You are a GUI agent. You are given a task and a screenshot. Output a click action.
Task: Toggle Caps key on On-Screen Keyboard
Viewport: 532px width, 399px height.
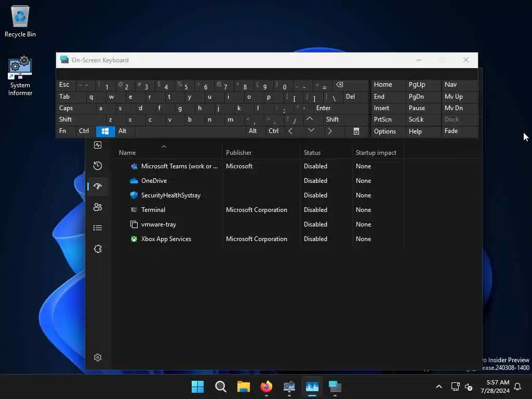coord(76,108)
